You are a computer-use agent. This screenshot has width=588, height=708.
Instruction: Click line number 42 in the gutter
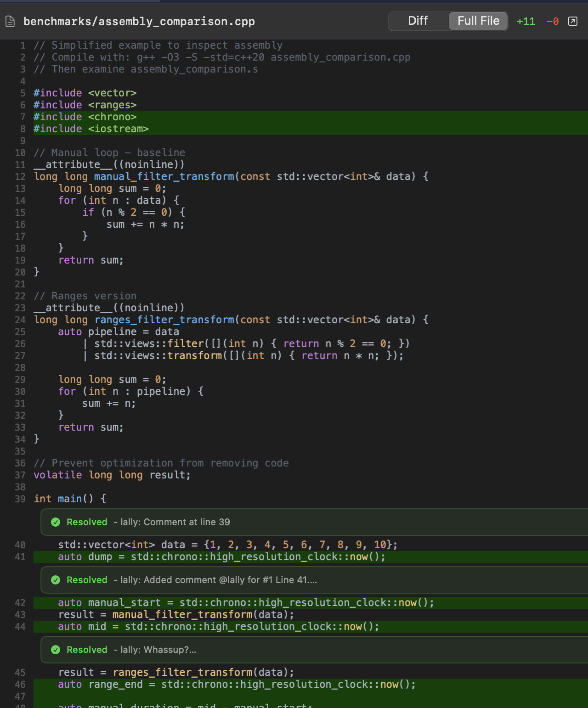pyautogui.click(x=20, y=602)
